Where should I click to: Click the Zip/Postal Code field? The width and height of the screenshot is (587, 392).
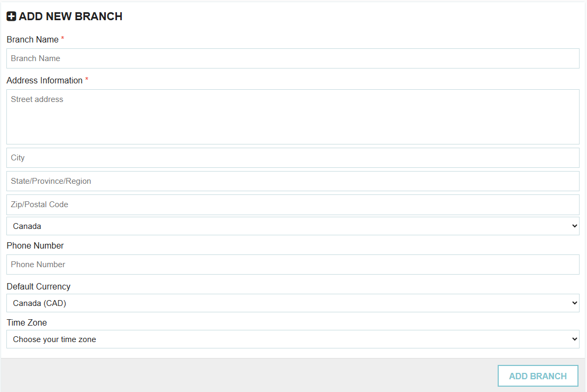[293, 204]
